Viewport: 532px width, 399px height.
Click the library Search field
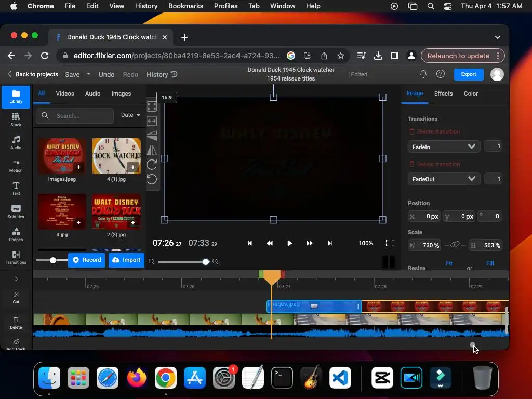[75, 116]
